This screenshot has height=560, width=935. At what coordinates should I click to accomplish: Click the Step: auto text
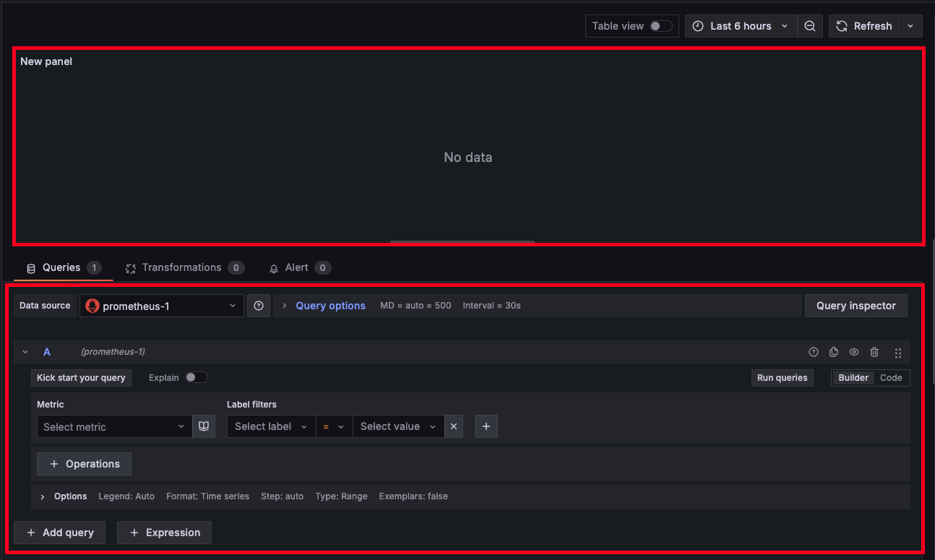(282, 496)
